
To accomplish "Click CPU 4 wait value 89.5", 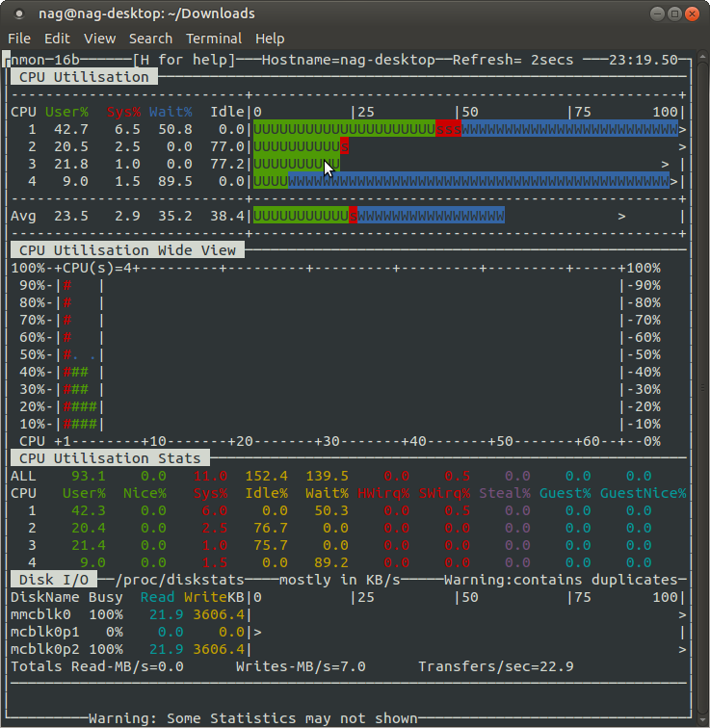I will 175,182.
